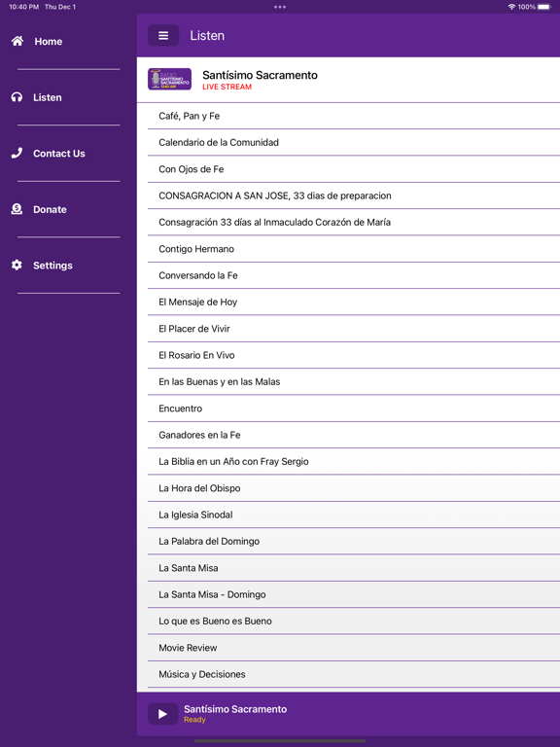Open the Donate menu label

click(50, 209)
